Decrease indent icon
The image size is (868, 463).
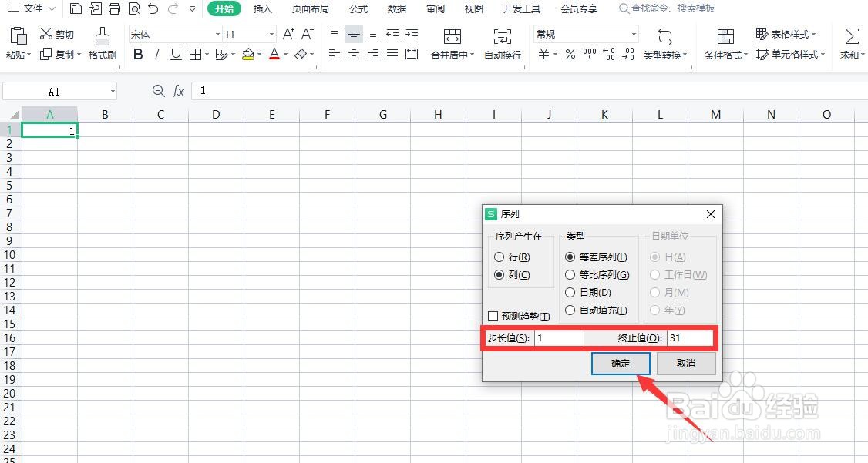click(x=392, y=35)
